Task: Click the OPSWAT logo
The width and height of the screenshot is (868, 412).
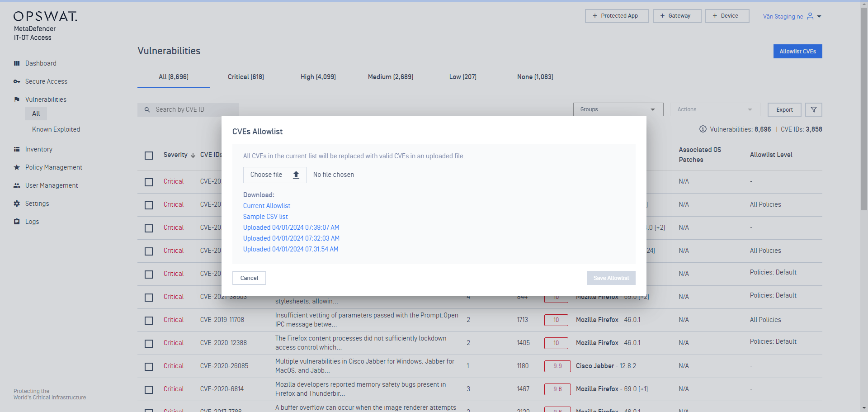Action: tap(45, 17)
